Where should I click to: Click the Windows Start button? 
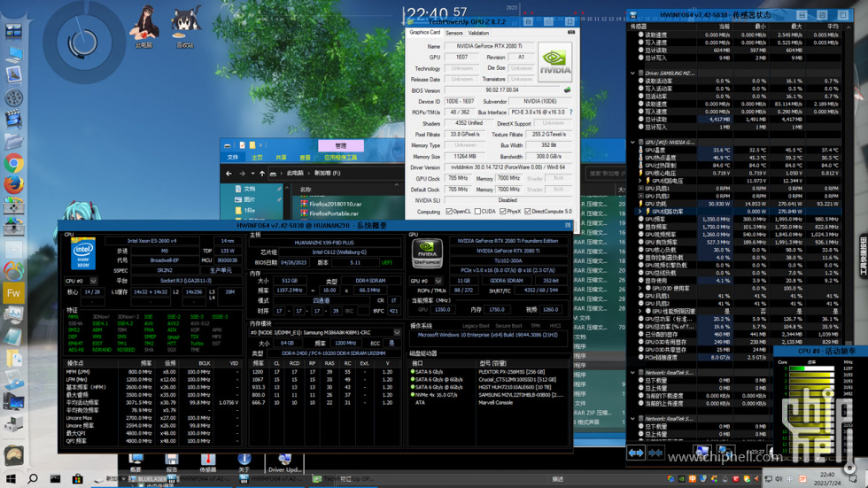[x=10, y=479]
